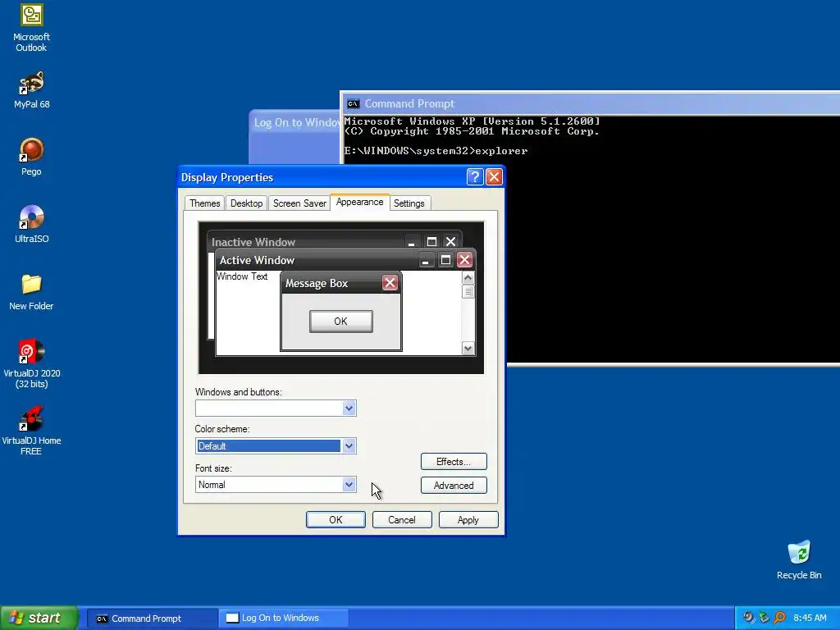Click Active Window close icon in preview

pos(464,260)
